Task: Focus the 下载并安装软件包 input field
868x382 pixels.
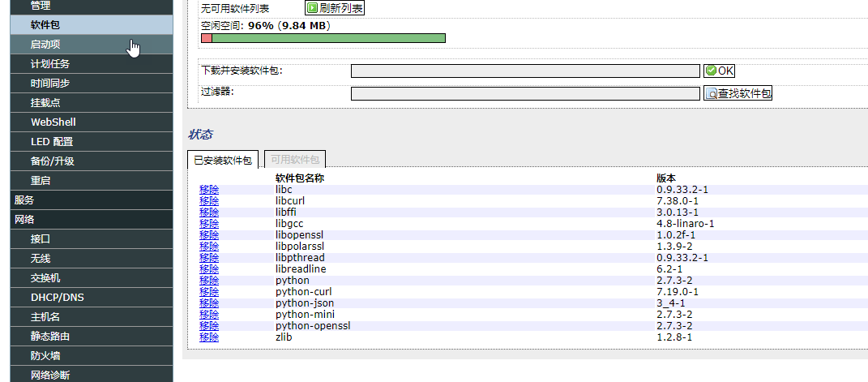Action: coord(525,71)
